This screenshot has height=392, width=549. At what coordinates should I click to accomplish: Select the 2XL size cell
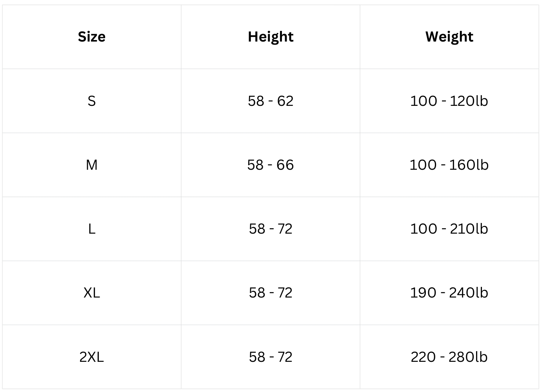tap(91, 357)
